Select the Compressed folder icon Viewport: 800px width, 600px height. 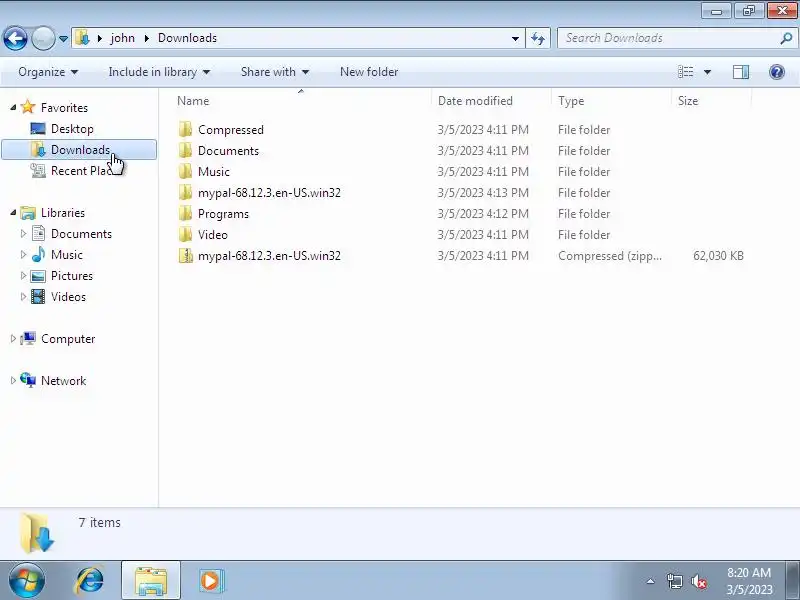186,129
